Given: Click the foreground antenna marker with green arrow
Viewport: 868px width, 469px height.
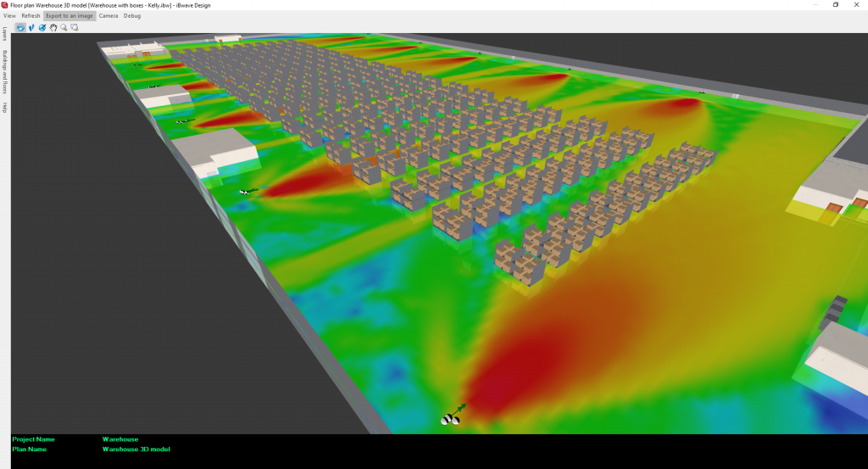Looking at the screenshot, I should click(x=453, y=416).
